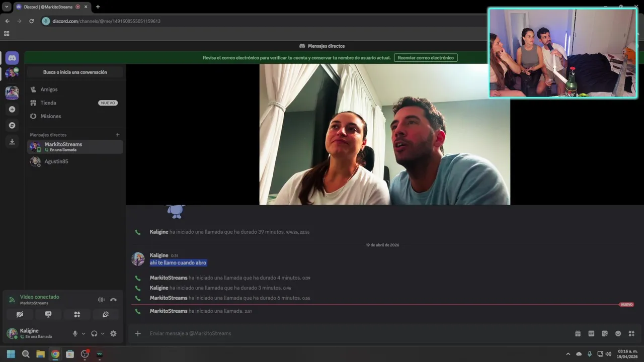Open Discover servers compass icon

pyautogui.click(x=12, y=125)
